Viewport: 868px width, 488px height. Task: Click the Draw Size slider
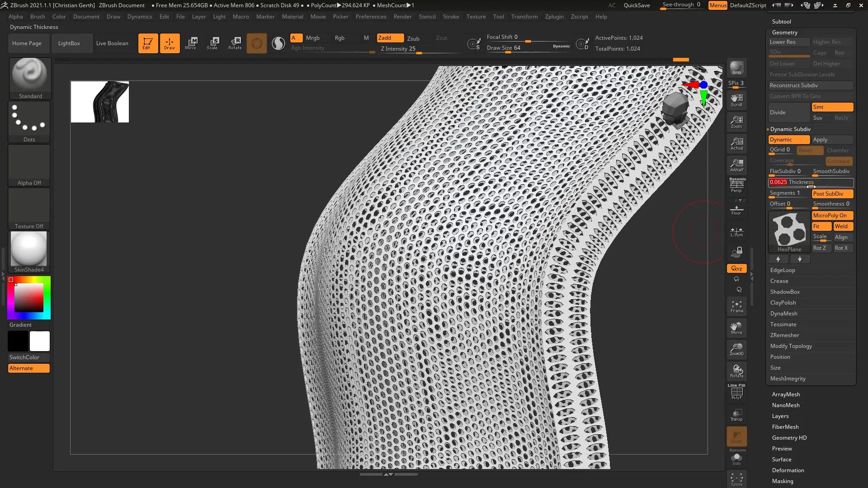528,48
